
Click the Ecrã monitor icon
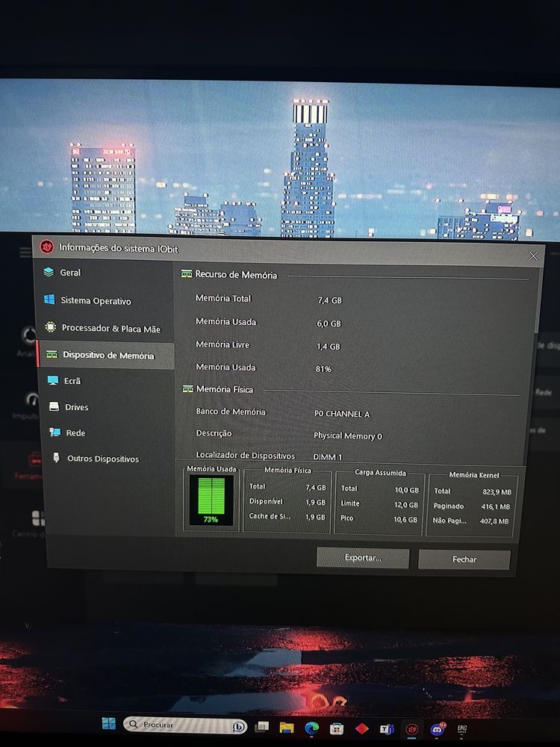53,380
